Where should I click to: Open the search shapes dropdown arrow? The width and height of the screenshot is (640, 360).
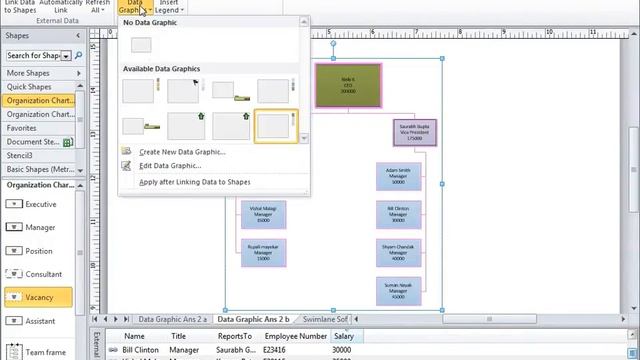[x=66, y=56]
